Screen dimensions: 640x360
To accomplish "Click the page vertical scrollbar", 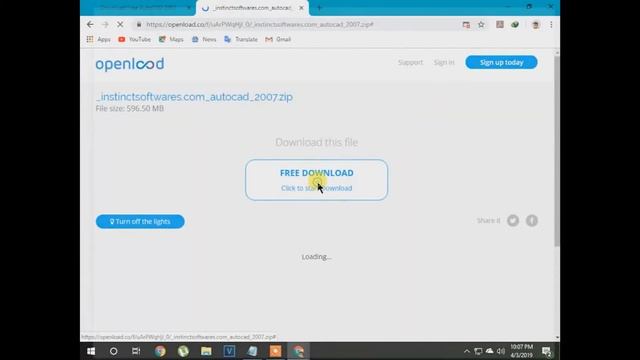I will pyautogui.click(x=557, y=151).
